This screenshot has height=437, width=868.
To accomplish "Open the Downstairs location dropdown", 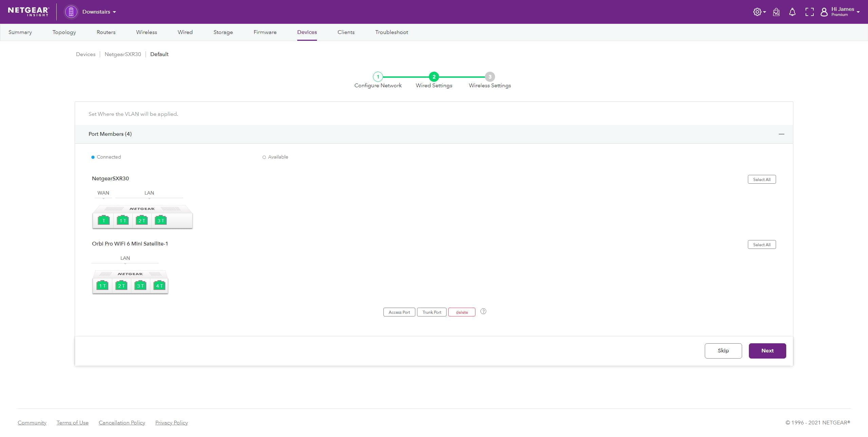I will tap(99, 12).
